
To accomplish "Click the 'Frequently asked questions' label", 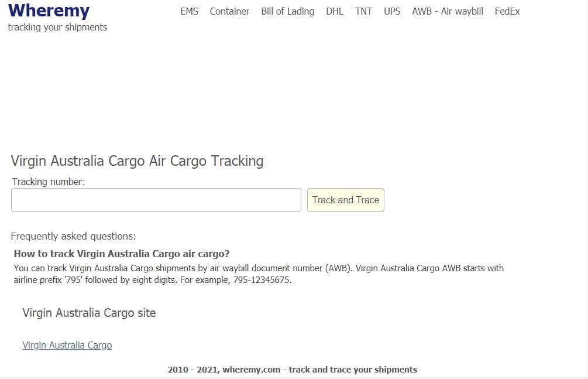I will pos(74,236).
